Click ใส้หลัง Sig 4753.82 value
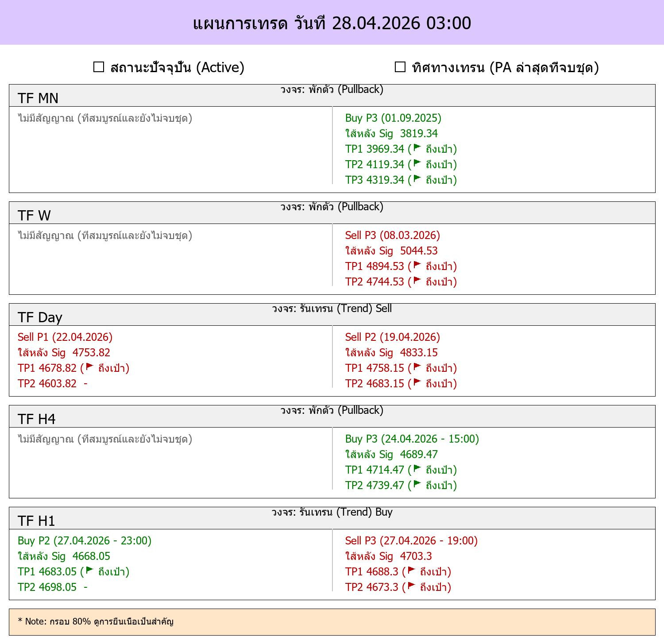664x644 pixels. (x=64, y=352)
